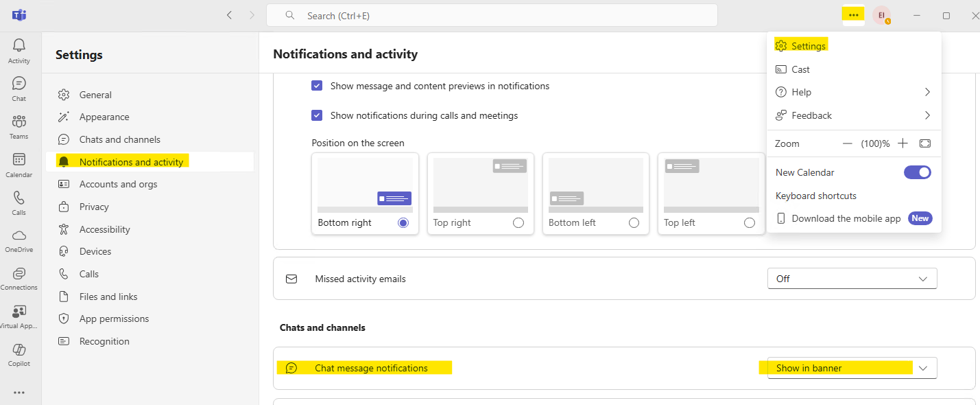Click Download the mobile app
The height and width of the screenshot is (405, 980).
click(846, 218)
